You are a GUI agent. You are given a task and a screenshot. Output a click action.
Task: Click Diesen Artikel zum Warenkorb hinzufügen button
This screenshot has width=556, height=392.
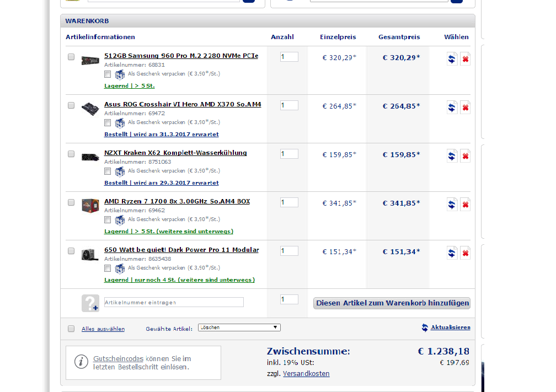pos(392,303)
